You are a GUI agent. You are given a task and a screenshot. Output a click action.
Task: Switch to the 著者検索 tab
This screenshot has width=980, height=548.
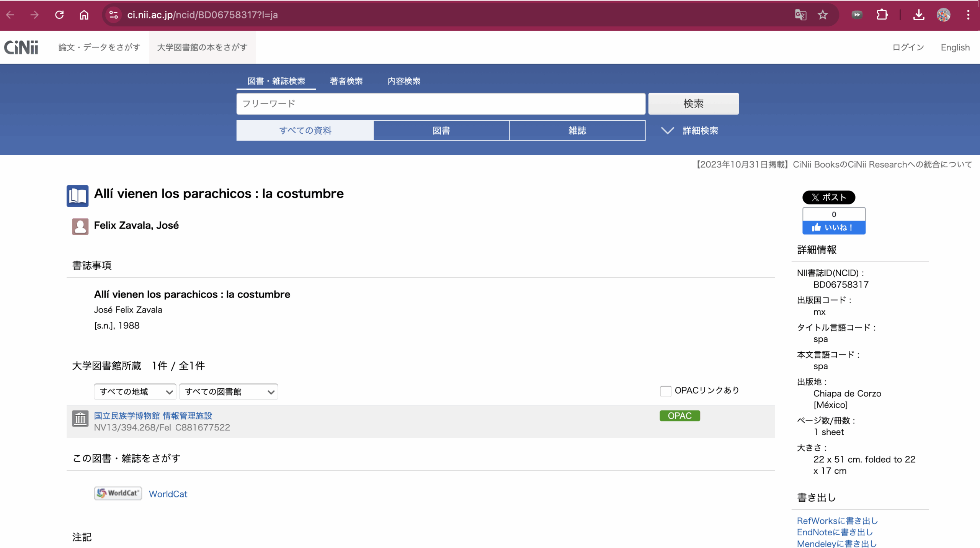(346, 81)
